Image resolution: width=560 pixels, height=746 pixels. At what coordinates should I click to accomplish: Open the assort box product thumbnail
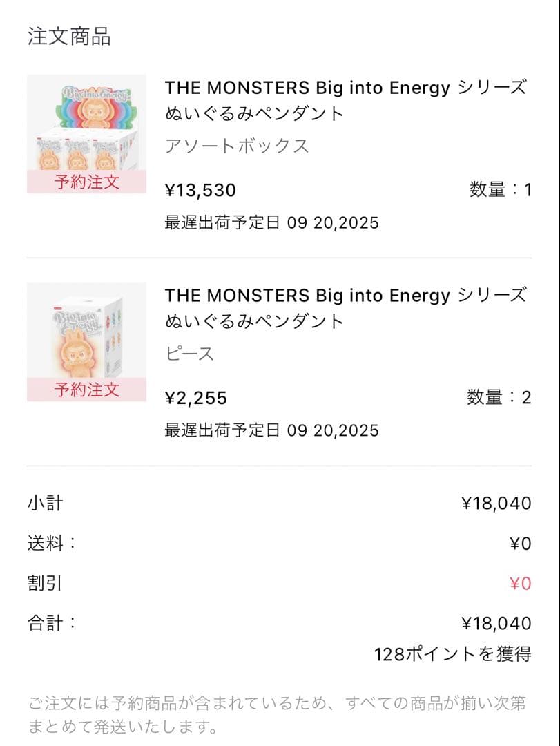[x=86, y=124]
